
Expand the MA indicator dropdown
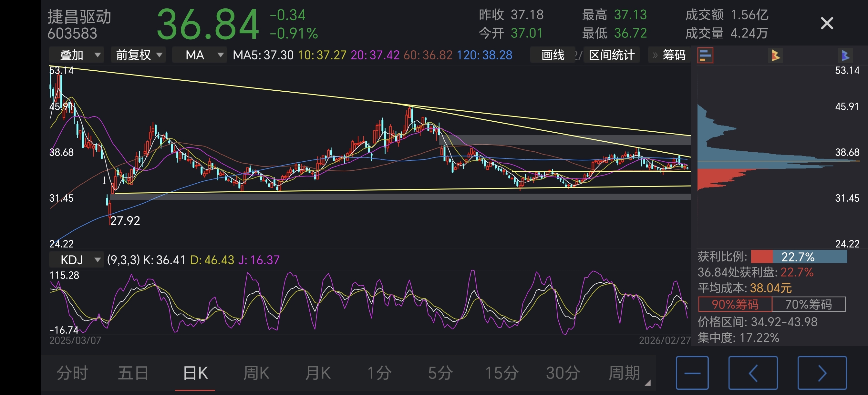tap(200, 55)
